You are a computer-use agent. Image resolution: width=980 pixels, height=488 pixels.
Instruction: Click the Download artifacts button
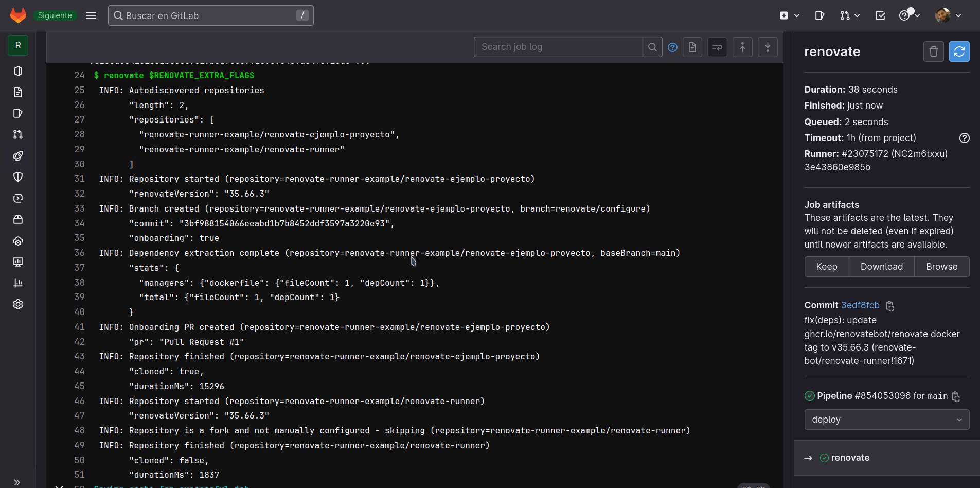coord(882,267)
